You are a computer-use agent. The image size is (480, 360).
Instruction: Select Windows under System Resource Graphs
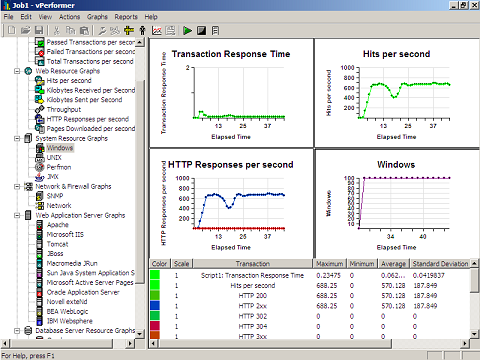point(60,148)
